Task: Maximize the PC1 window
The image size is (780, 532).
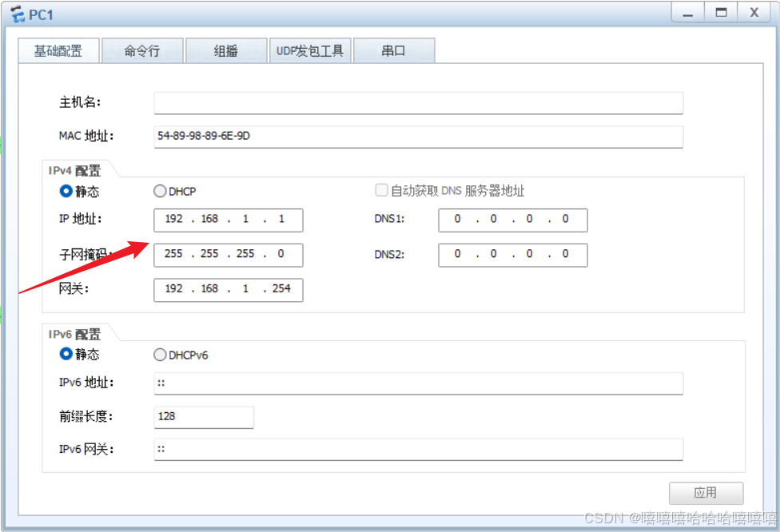Action: coord(721,13)
